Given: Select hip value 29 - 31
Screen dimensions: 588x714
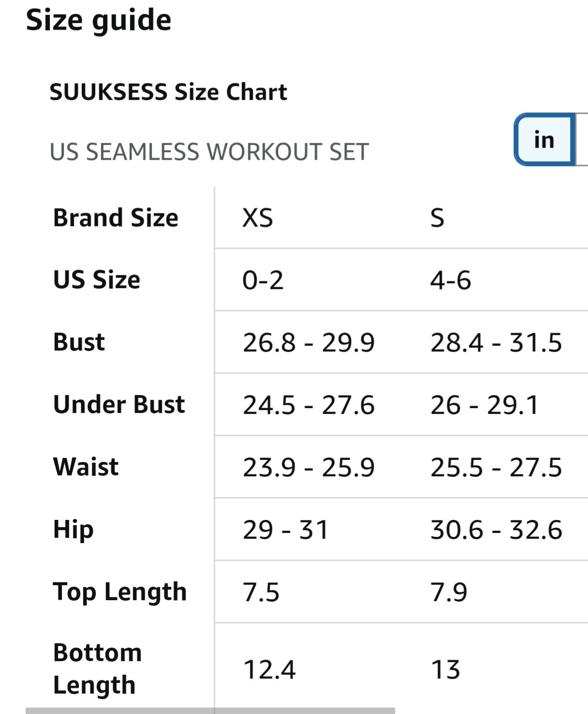Looking at the screenshot, I should [286, 530].
